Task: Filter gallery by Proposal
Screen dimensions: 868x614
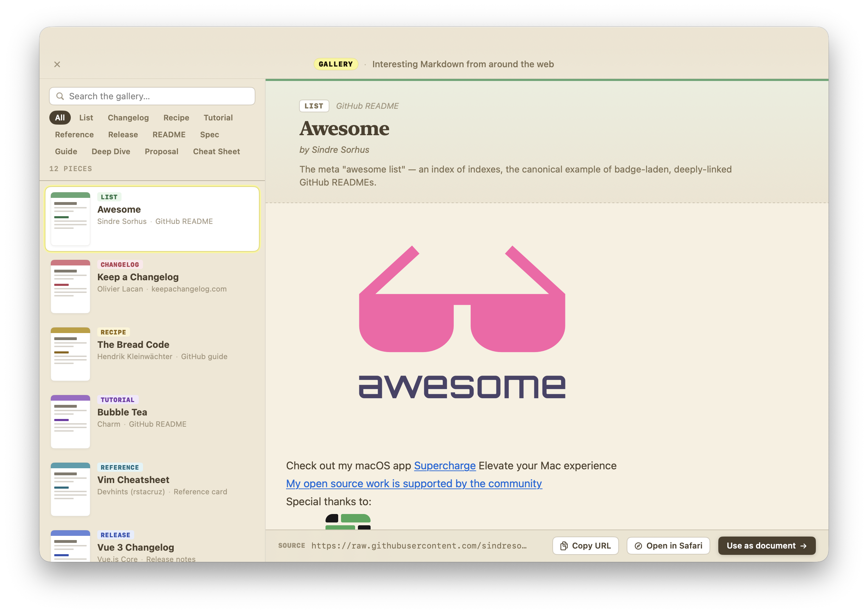Action: [161, 152]
